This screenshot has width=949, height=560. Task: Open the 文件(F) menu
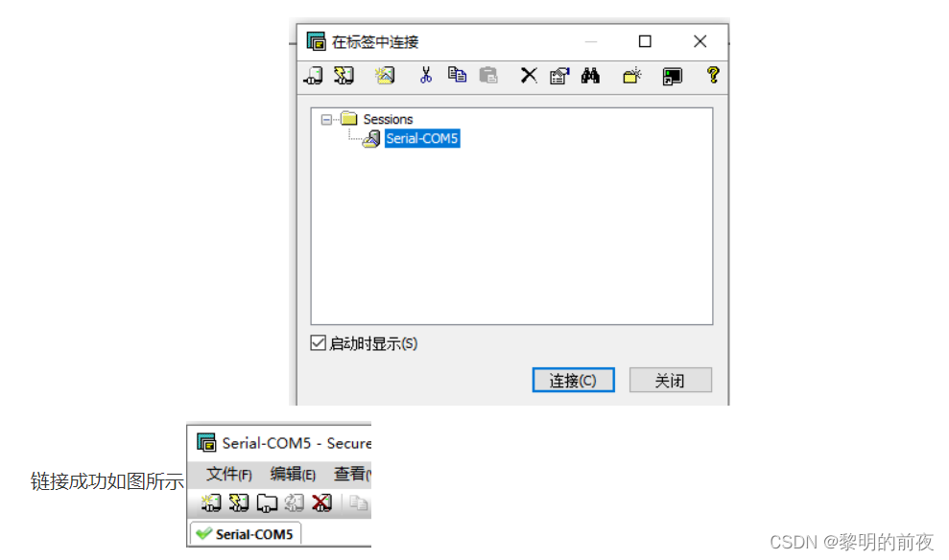(228, 474)
